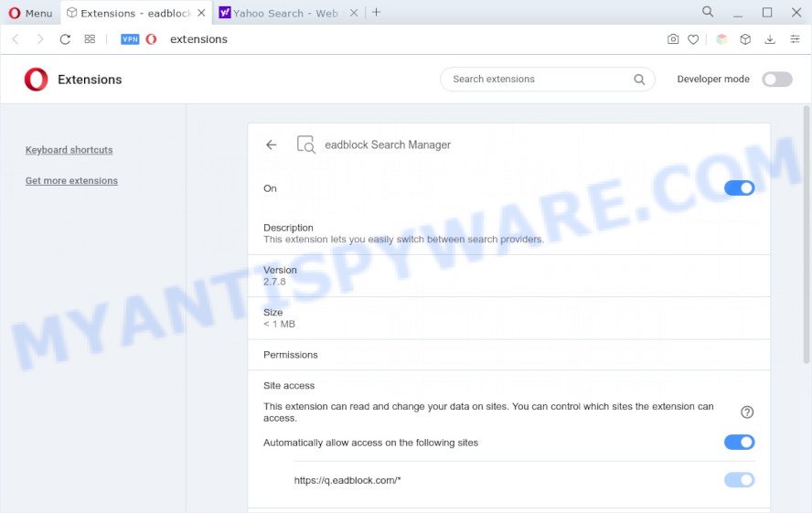Open a new tab with plus button
Viewport: 812px width, 513px height.
(x=377, y=13)
